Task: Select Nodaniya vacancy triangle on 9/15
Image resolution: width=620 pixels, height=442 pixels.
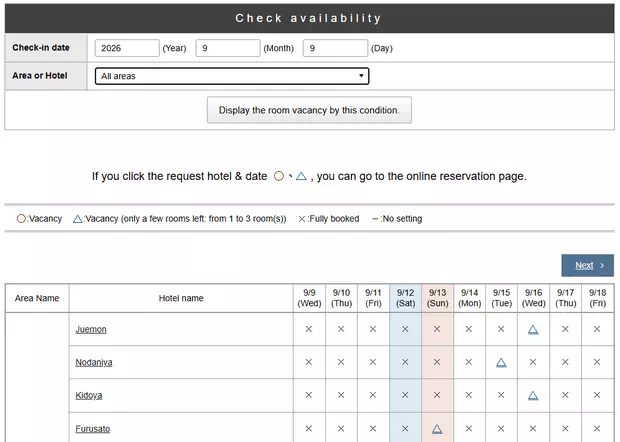Action: (501, 362)
